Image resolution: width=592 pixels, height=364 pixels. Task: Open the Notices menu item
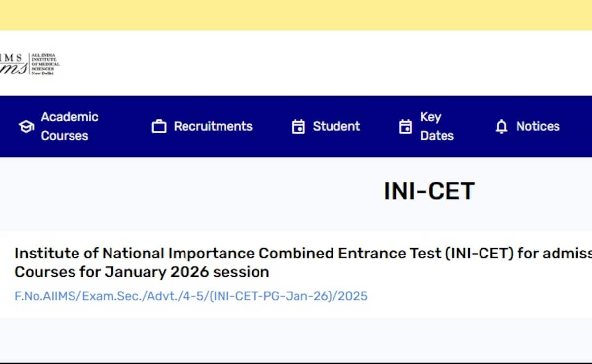point(538,126)
